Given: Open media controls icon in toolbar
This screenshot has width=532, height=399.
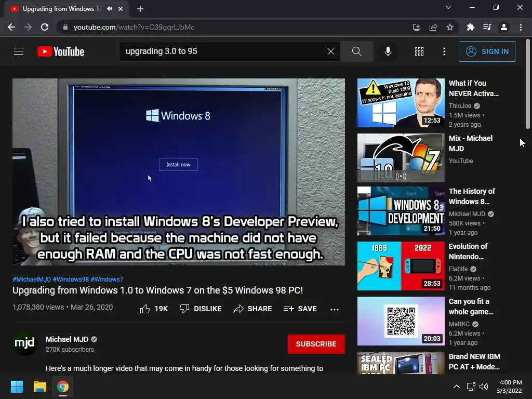Looking at the screenshot, I should [487, 27].
